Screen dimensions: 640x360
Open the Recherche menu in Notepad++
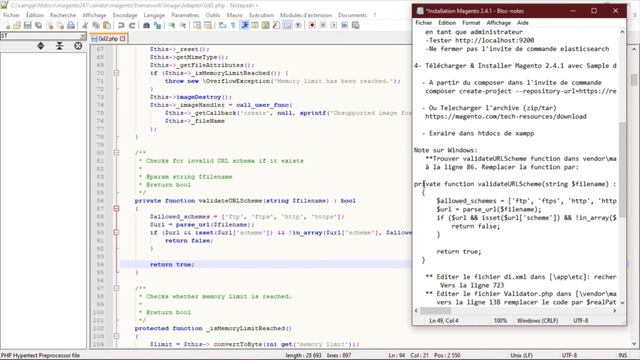click(63, 15)
